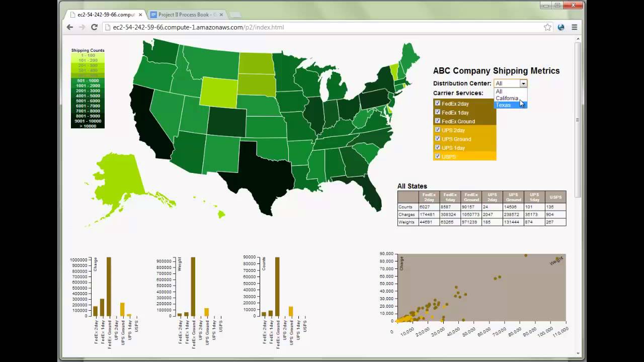Screen dimensions: 644x362
Task: Click the page vertical scrollbar thumb
Action: click(578, 120)
